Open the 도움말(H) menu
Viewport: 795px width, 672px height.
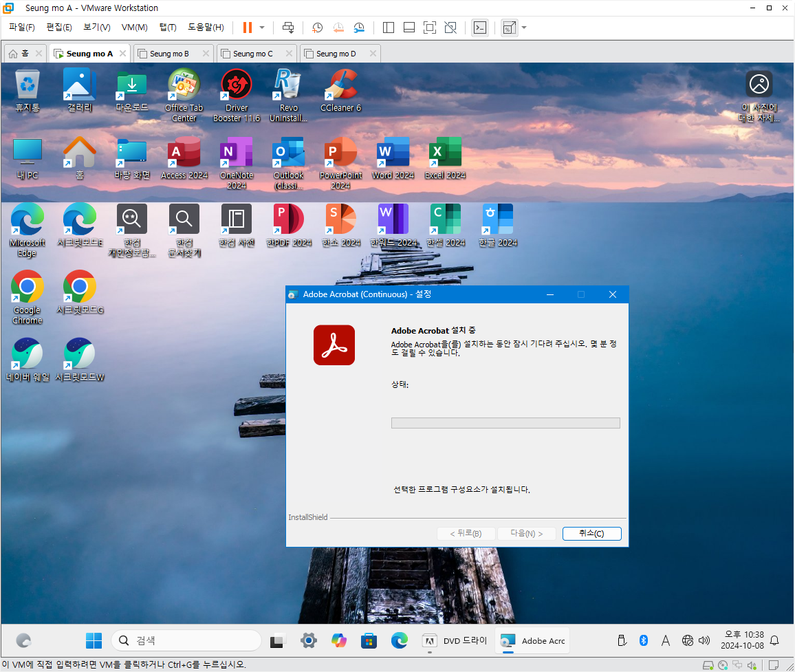[x=206, y=28]
